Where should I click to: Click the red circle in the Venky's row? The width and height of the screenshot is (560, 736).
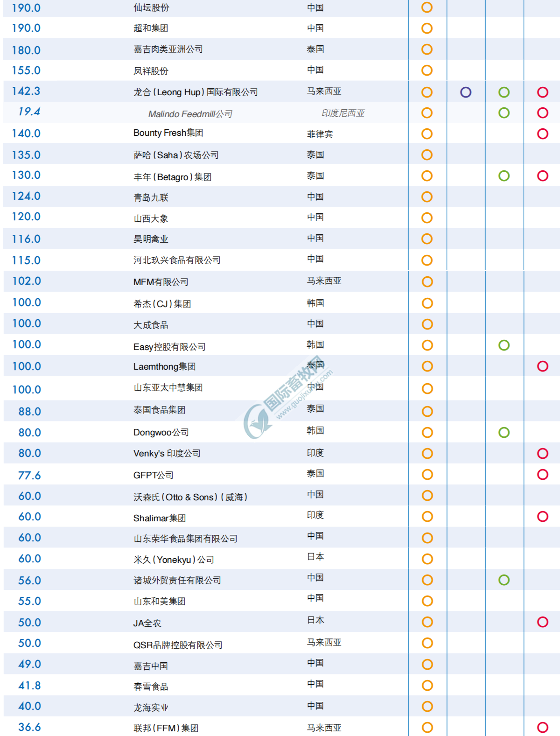[x=542, y=453]
